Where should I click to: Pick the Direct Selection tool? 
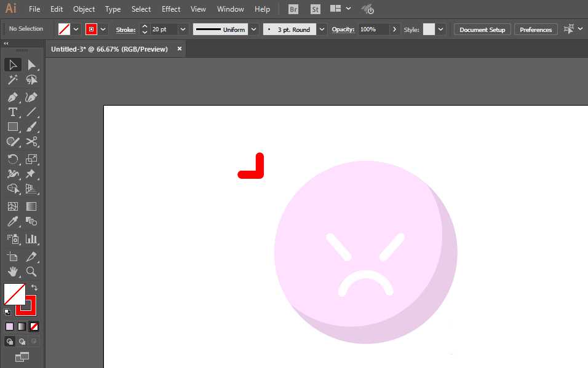(x=31, y=65)
